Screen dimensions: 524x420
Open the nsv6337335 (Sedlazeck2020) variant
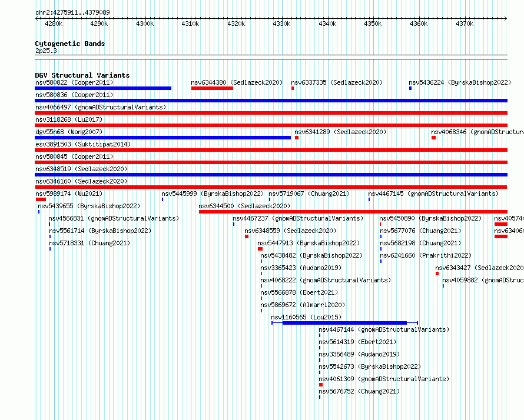(337, 82)
